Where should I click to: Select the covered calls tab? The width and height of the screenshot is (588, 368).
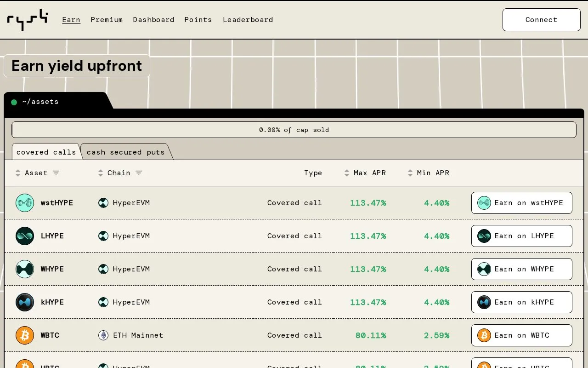click(x=46, y=152)
